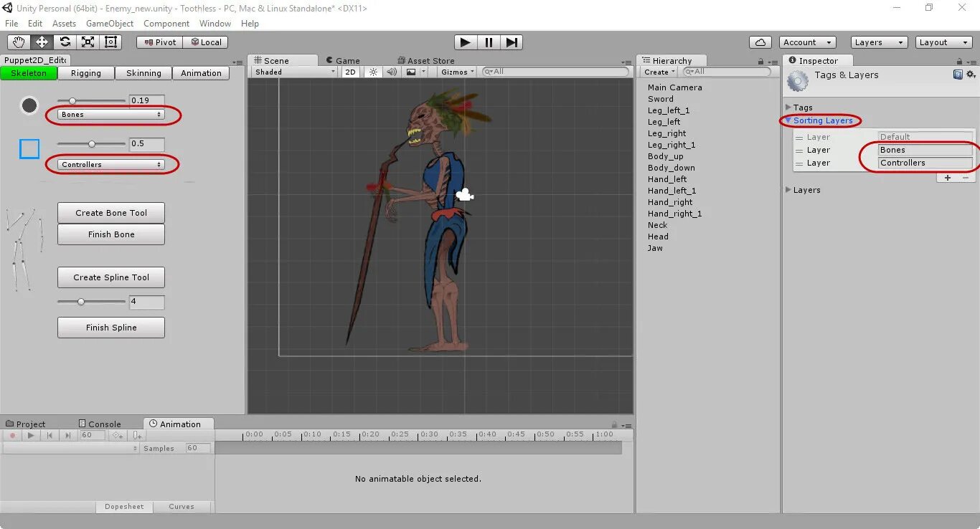Click the Add Event icon
Image resolution: width=980 pixels, height=529 pixels.
pos(137,435)
